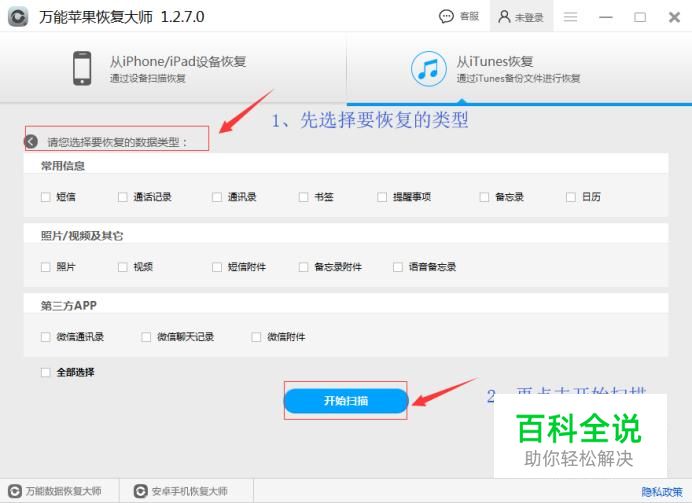Close the recovery app window
692x503 pixels.
click(x=674, y=17)
